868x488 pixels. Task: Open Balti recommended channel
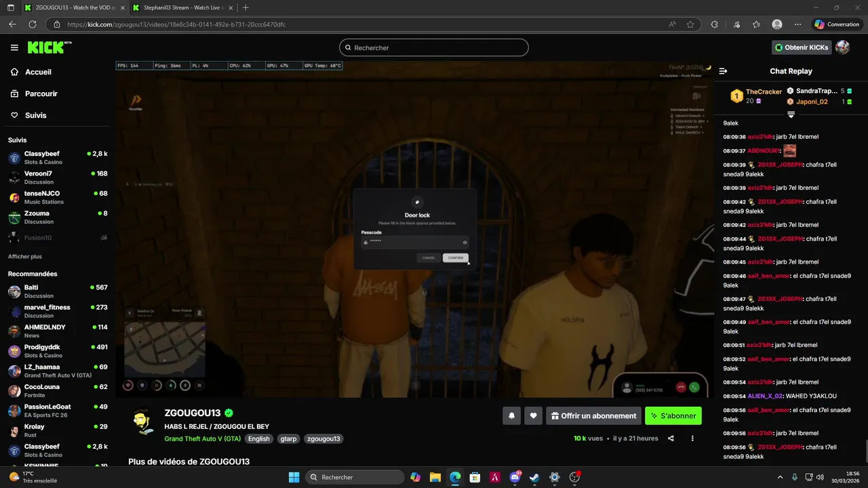point(58,291)
